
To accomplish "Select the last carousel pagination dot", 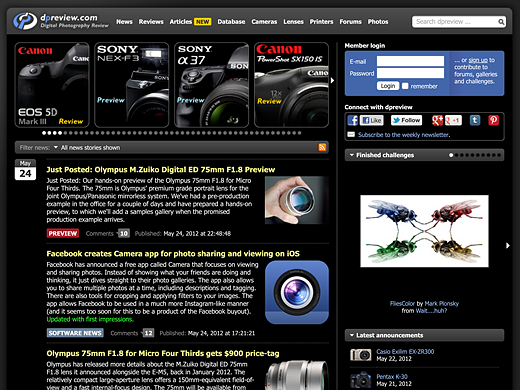I will coord(299,133).
